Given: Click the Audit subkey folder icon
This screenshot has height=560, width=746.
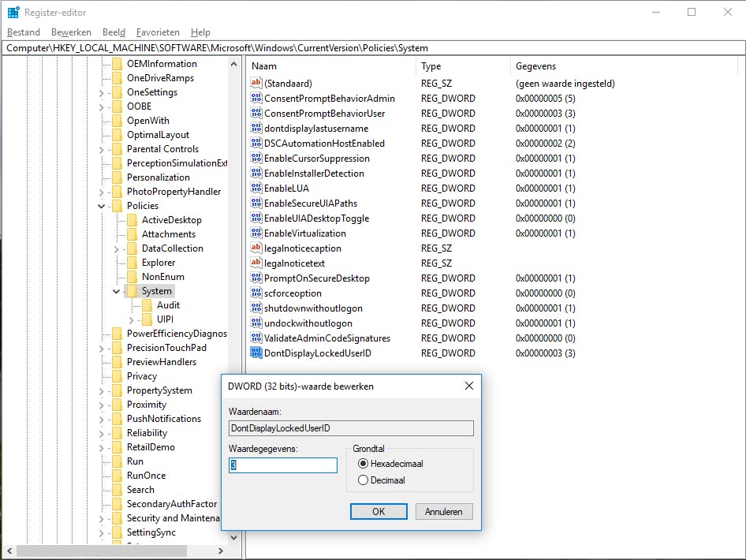Looking at the screenshot, I should point(146,305).
